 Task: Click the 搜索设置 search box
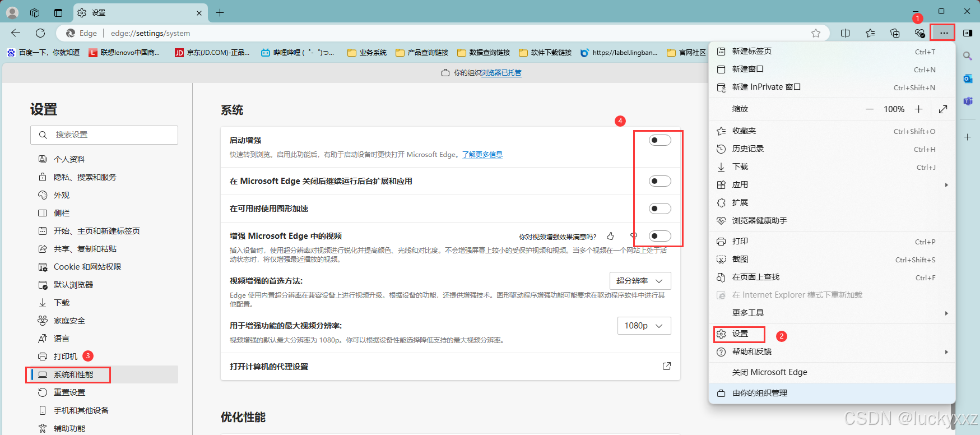(104, 135)
